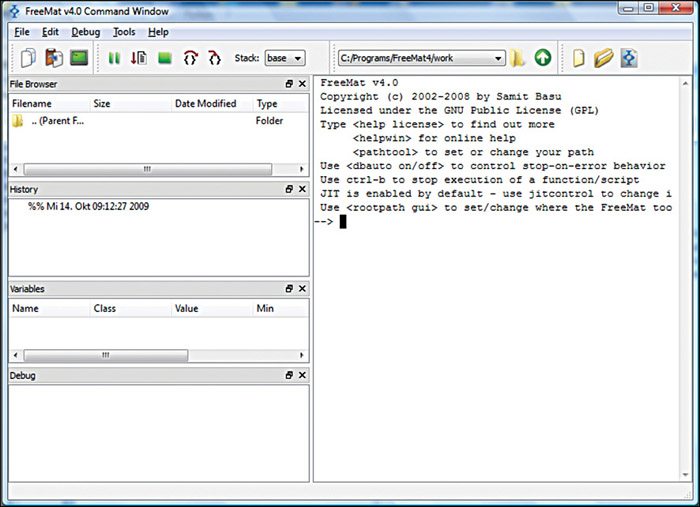Select the history timestamp entry

(88, 206)
